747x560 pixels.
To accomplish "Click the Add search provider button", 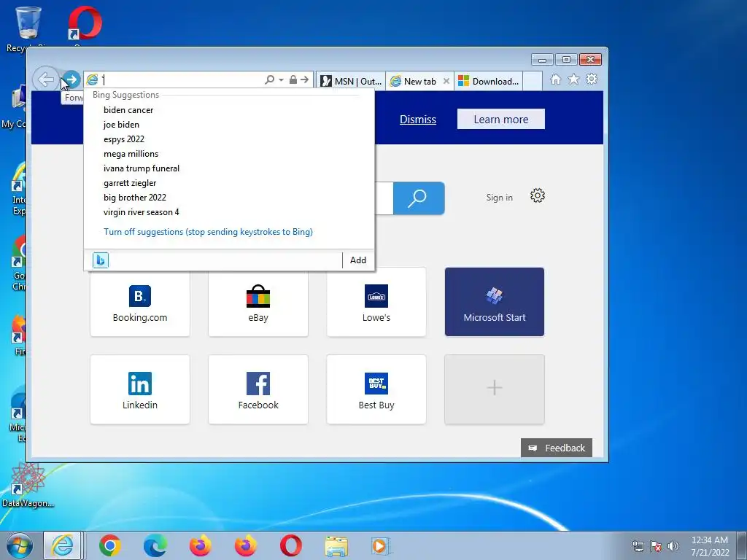I will click(357, 260).
